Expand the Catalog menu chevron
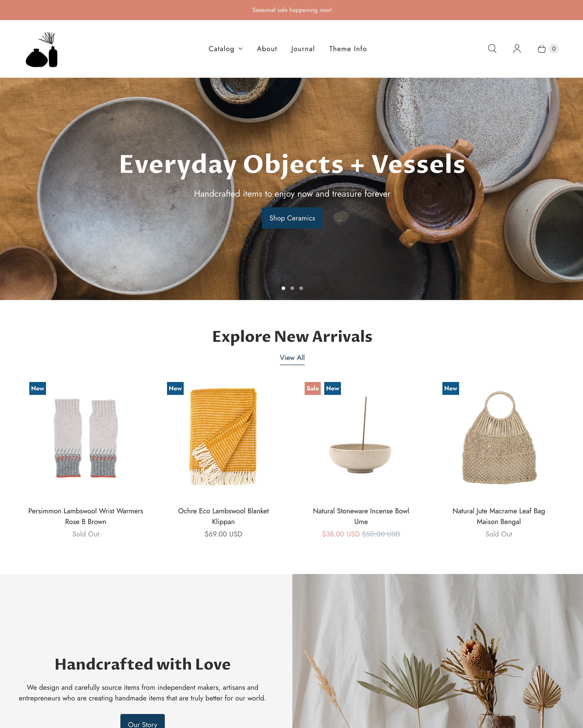583x728 pixels. 240,49
